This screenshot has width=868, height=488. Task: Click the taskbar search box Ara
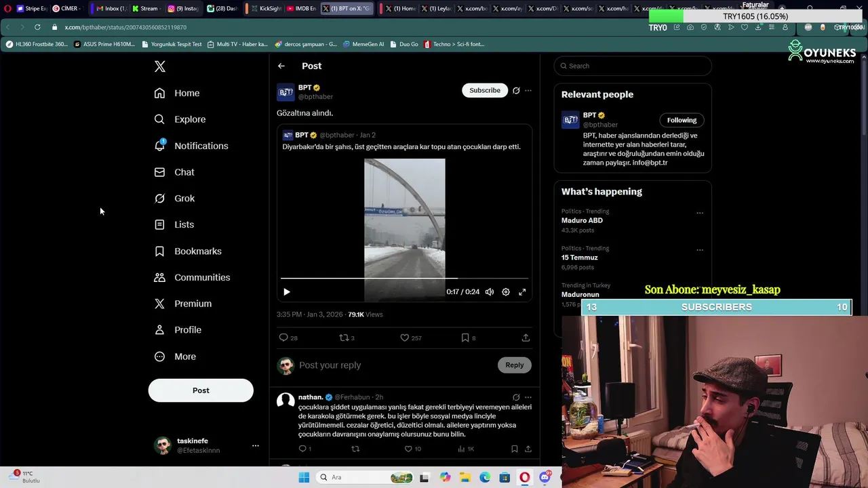[x=366, y=477]
